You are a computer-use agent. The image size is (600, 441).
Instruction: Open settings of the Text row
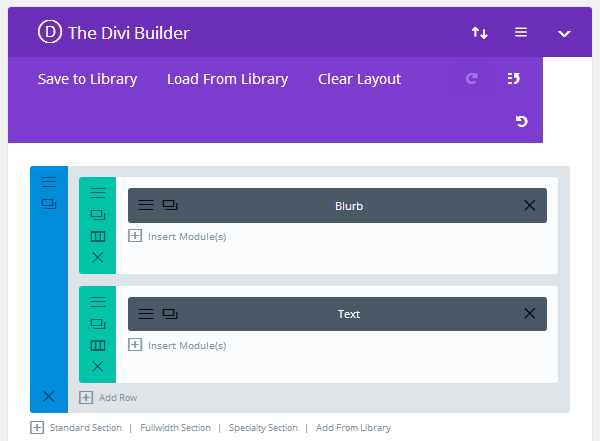(98, 302)
